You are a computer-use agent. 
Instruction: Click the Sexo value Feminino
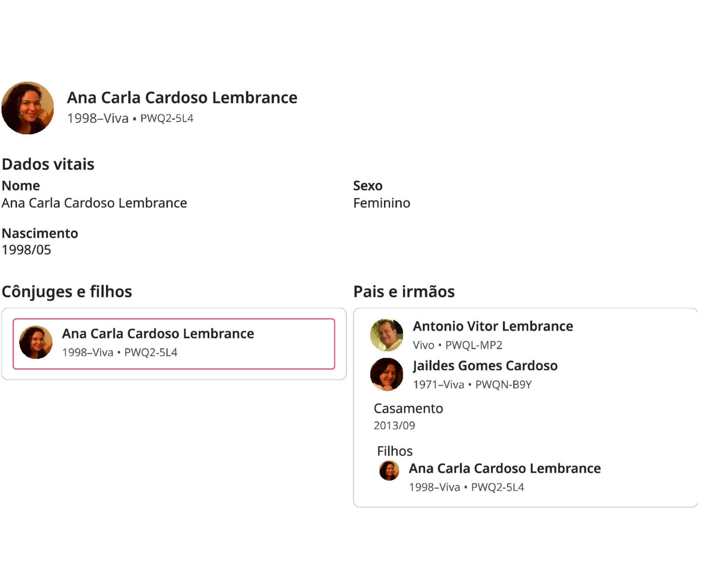click(381, 203)
